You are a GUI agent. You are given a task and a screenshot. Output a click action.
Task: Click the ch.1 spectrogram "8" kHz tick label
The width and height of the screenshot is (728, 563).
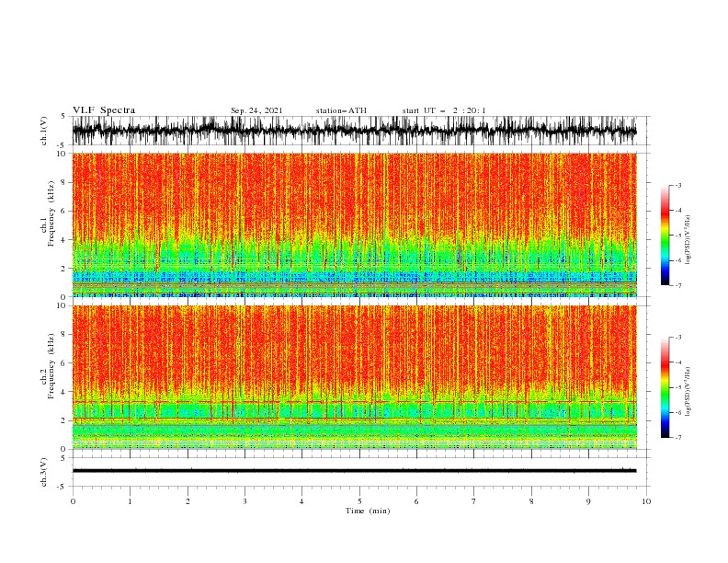click(64, 182)
